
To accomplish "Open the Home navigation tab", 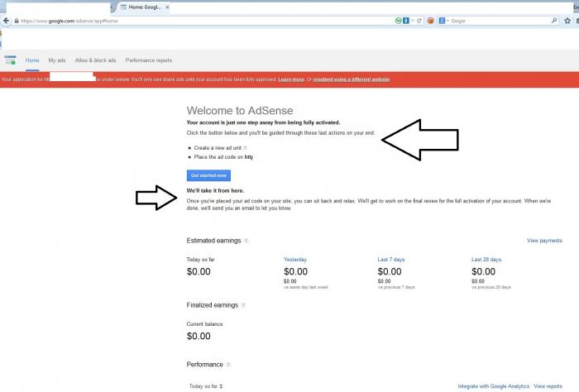I will [x=32, y=60].
